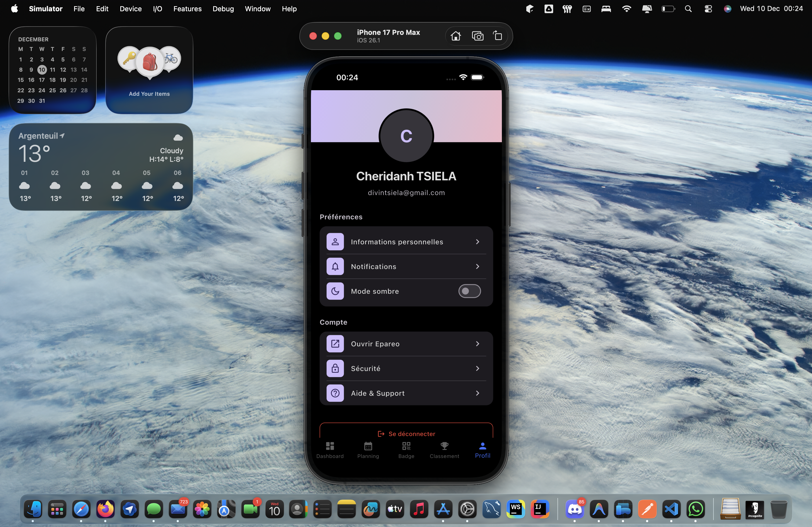Toggle the Mode sombre switch

[469, 291]
